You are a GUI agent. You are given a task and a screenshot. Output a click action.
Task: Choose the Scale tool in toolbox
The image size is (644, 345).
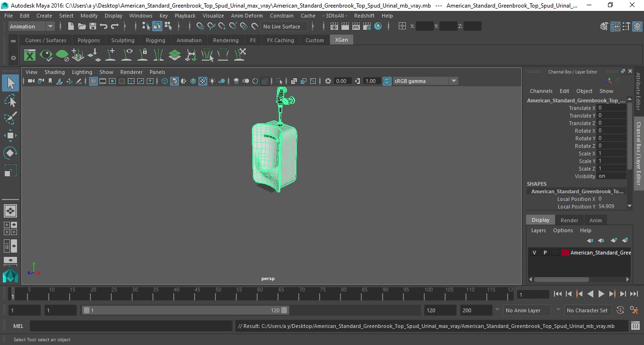tap(10, 170)
